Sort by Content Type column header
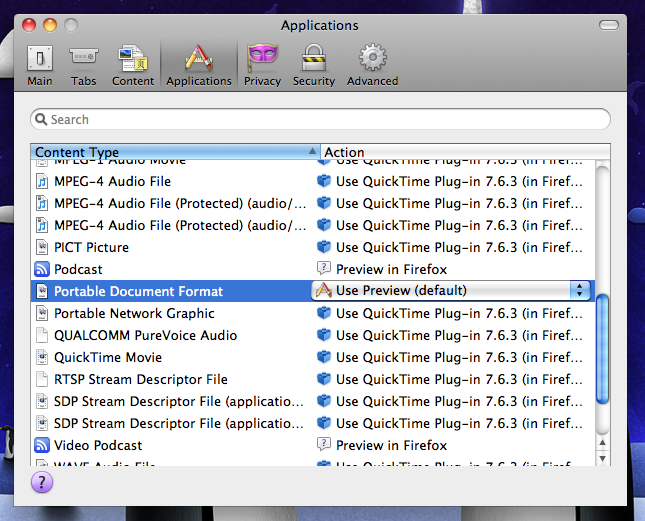 click(176, 152)
